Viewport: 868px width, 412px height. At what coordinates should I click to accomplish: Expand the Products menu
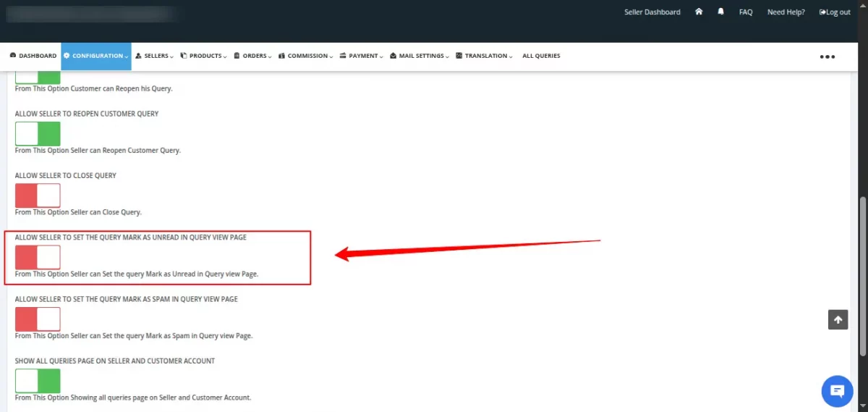pos(203,56)
